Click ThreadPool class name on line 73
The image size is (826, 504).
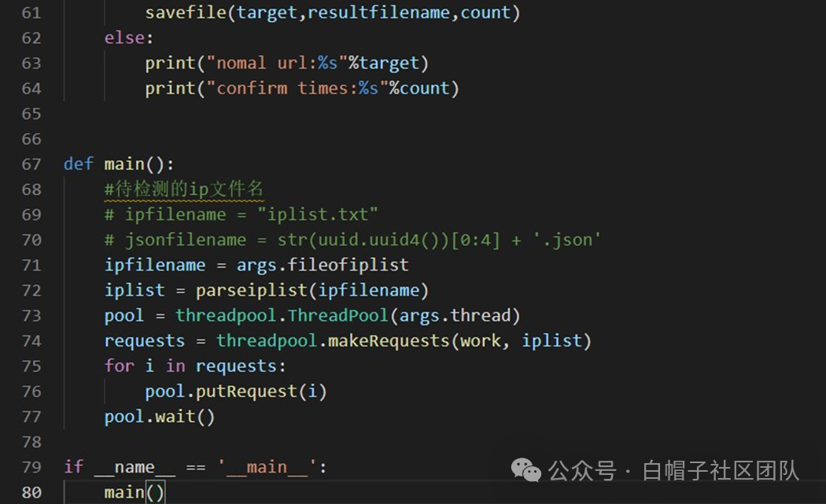337,315
